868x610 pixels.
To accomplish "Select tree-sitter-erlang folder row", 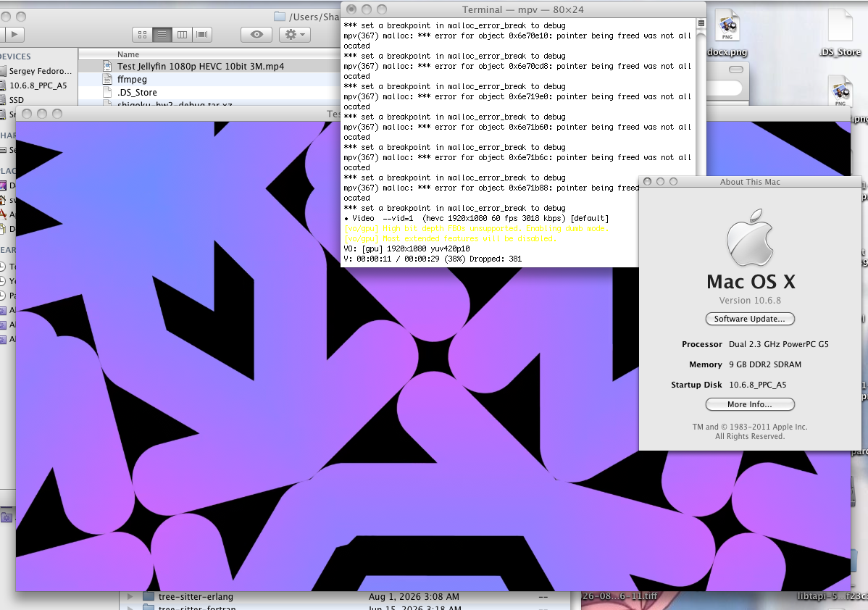I will (x=344, y=597).
